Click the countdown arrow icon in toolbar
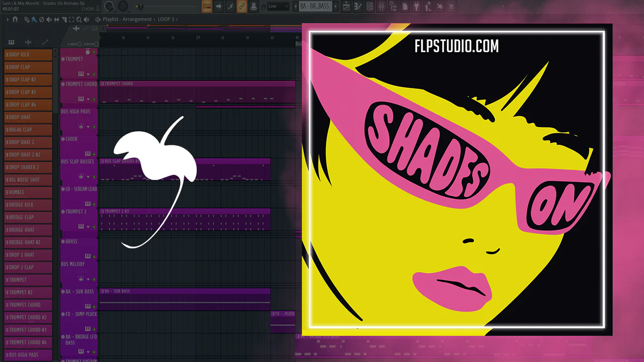Image resolution: width=644 pixels, height=362 pixels. (218, 6)
